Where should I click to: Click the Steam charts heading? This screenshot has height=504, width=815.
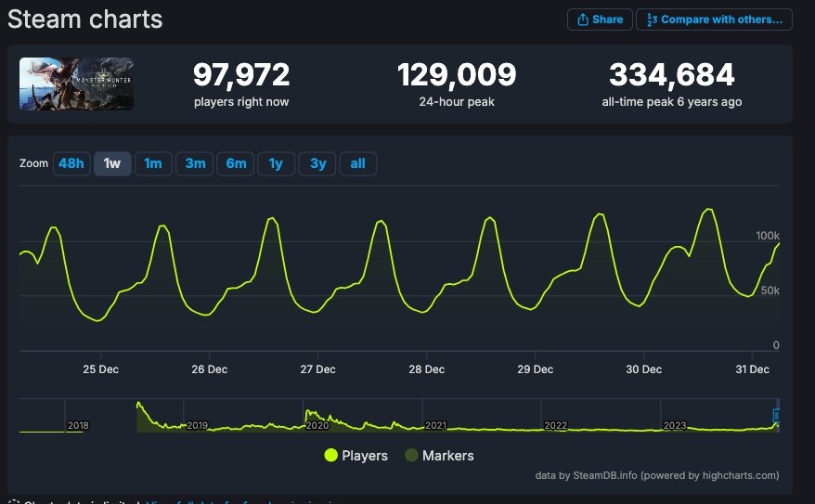coord(84,19)
